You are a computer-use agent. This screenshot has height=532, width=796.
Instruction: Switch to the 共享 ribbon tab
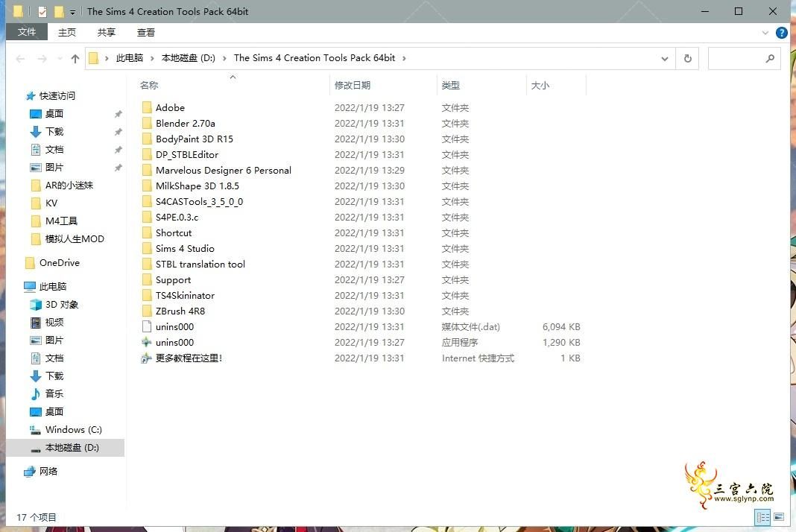106,33
